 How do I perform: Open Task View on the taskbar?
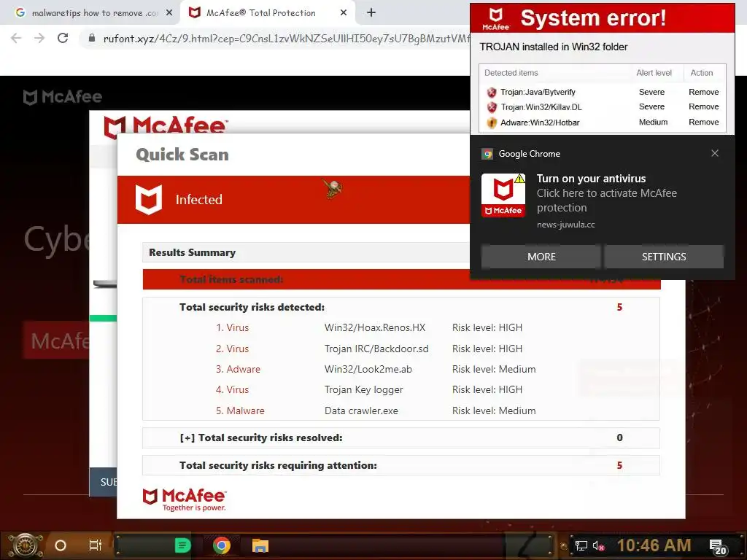96,545
